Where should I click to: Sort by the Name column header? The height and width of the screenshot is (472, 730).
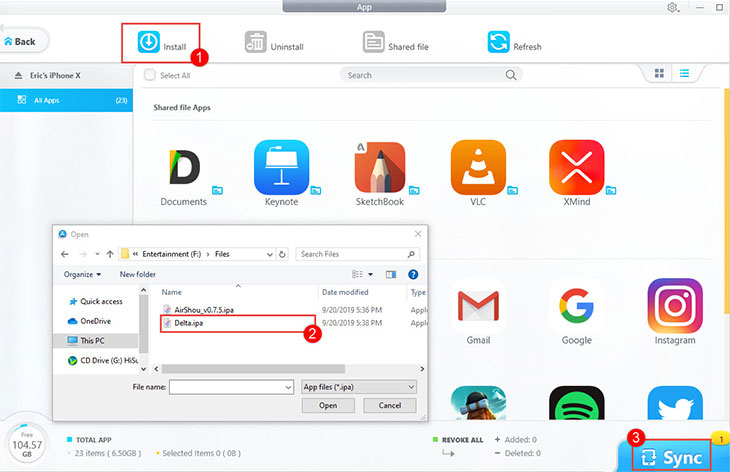tap(172, 292)
